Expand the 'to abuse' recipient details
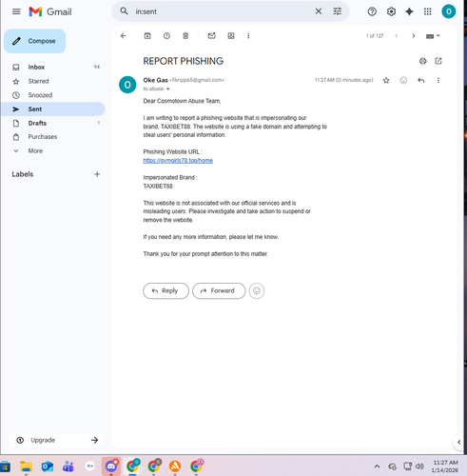This screenshot has height=476, width=467. point(168,89)
